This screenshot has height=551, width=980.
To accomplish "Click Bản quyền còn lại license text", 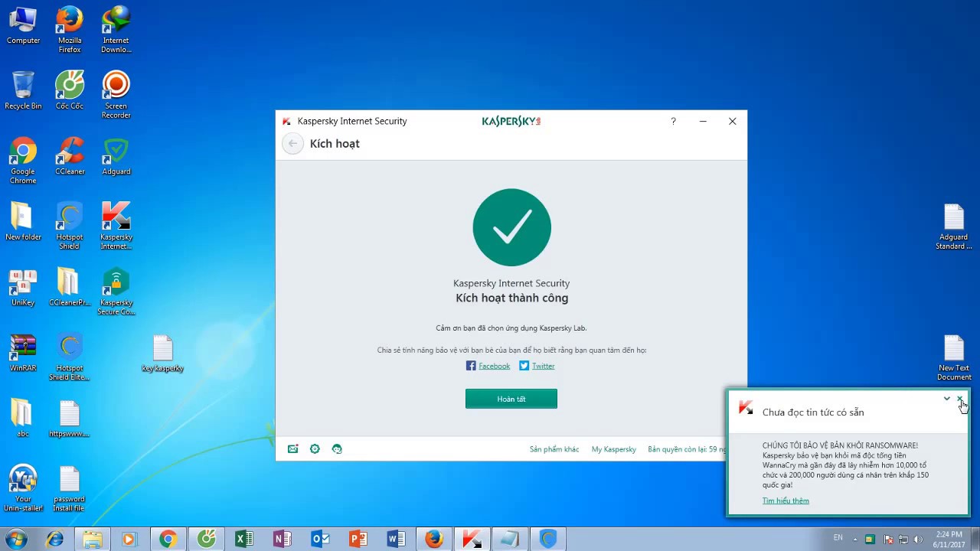I will pos(687,449).
